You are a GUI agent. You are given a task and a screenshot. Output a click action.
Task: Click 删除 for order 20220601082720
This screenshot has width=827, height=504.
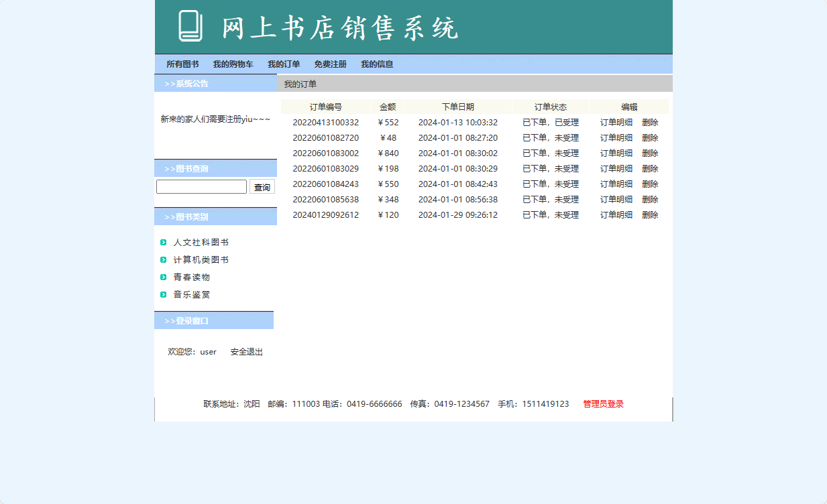tap(650, 137)
